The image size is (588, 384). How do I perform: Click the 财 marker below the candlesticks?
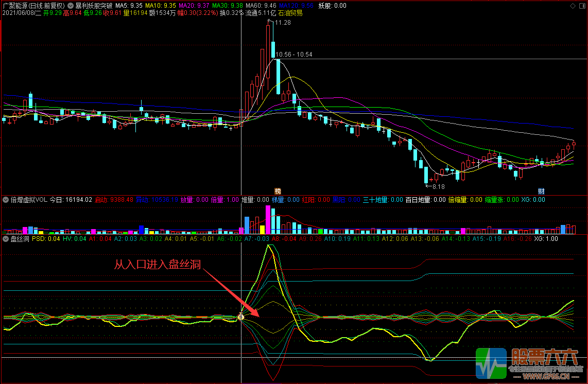tap(541, 191)
